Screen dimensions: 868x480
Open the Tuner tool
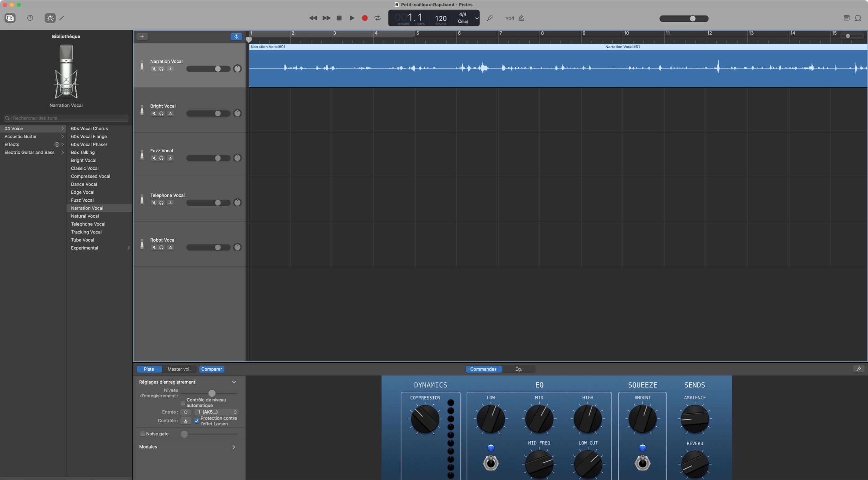489,18
